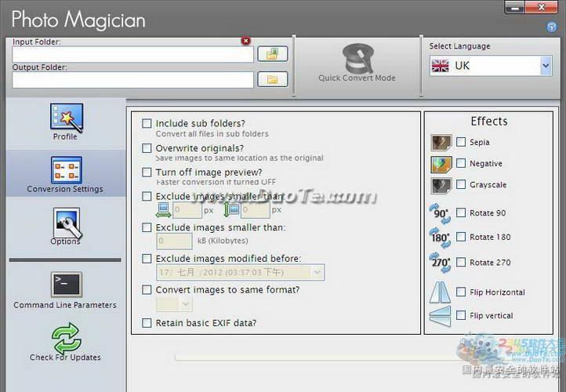Click 'Faster conversion if turned OFF' text
Image resolution: width=566 pixels, height=392 pixels.
(x=216, y=182)
